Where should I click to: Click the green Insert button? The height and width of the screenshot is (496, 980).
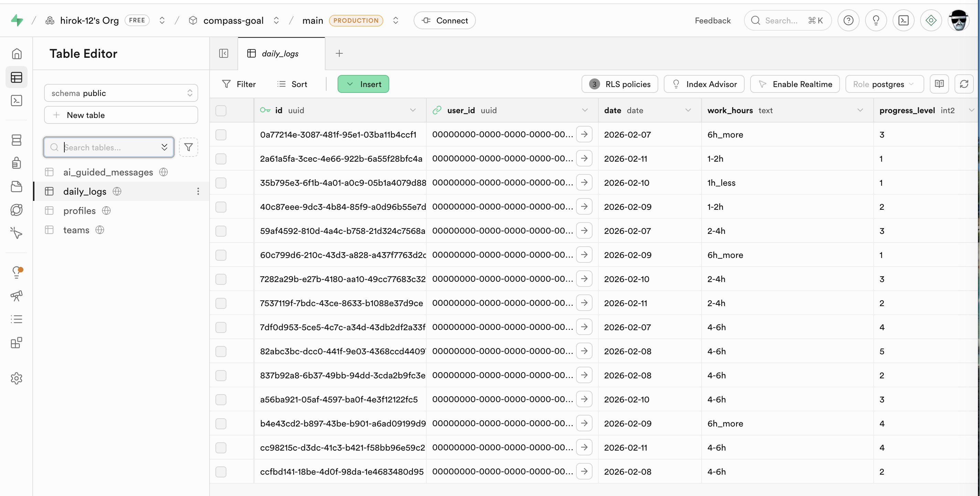coord(363,84)
